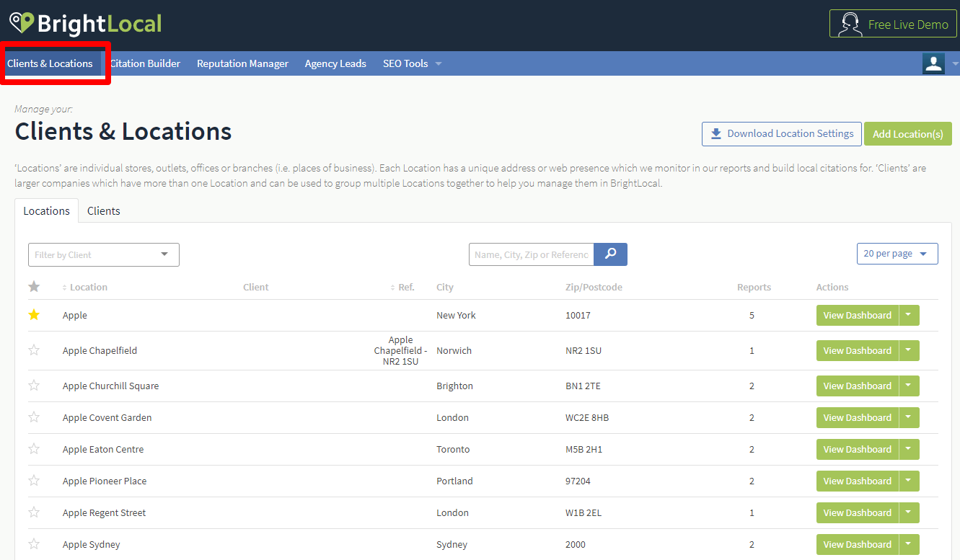Expand actions arrow for Apple row

[909, 315]
